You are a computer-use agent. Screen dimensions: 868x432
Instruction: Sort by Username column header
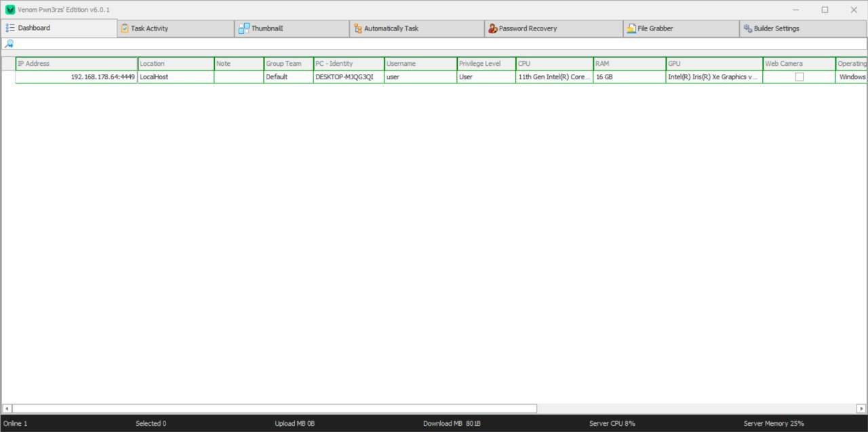point(420,64)
